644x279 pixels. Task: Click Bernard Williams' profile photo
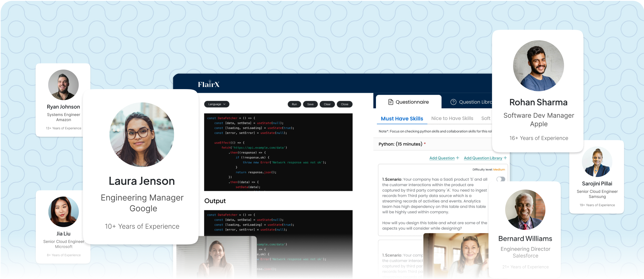click(525, 210)
